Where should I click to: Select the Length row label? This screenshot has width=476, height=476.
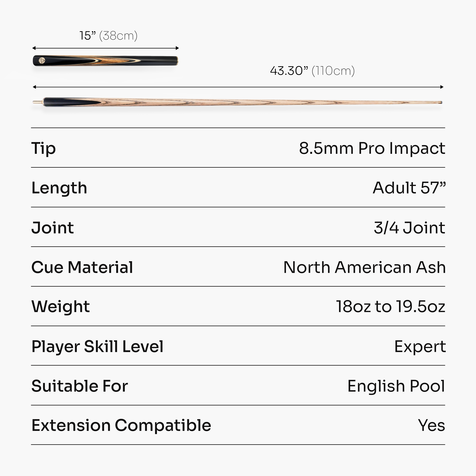point(59,188)
